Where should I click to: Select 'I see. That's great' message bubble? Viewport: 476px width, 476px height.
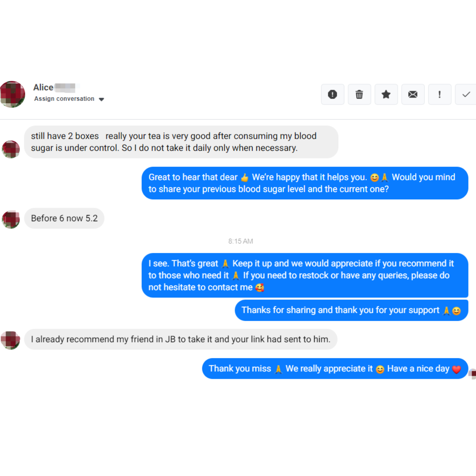pyautogui.click(x=305, y=275)
